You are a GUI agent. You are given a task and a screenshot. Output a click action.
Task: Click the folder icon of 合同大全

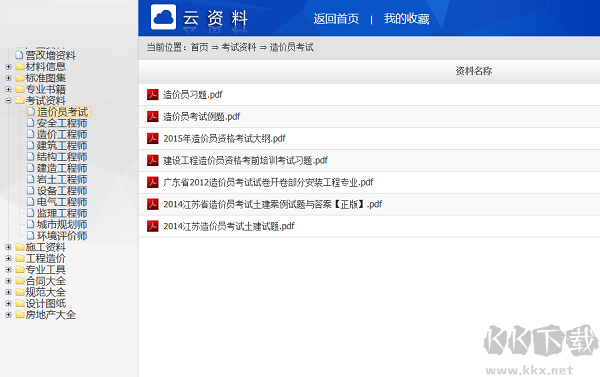[20, 281]
